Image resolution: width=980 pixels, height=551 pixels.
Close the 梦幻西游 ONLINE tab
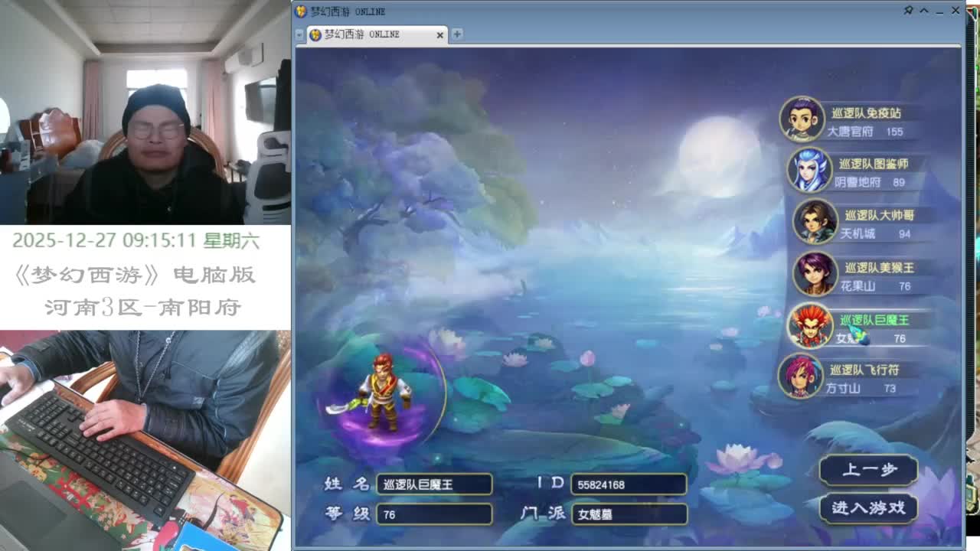pyautogui.click(x=440, y=34)
